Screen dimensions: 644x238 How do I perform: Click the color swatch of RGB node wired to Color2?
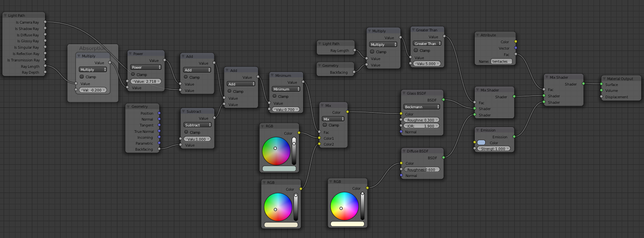[281, 225]
